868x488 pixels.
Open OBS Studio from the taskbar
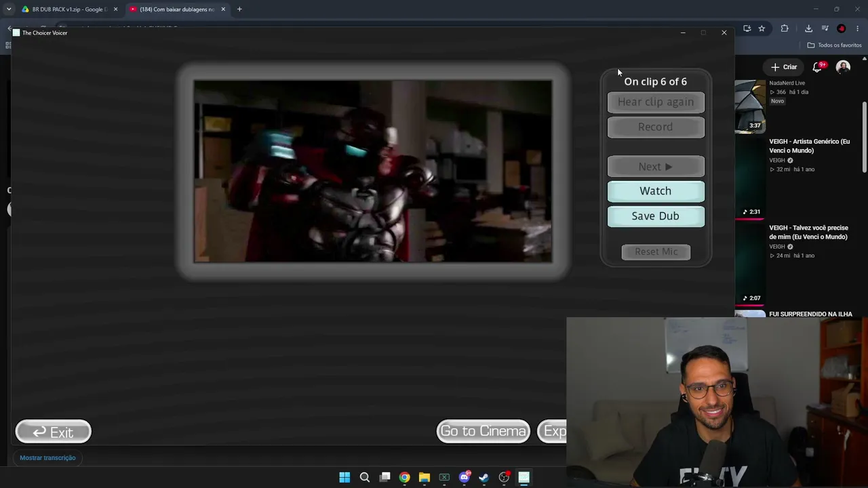[504, 477]
